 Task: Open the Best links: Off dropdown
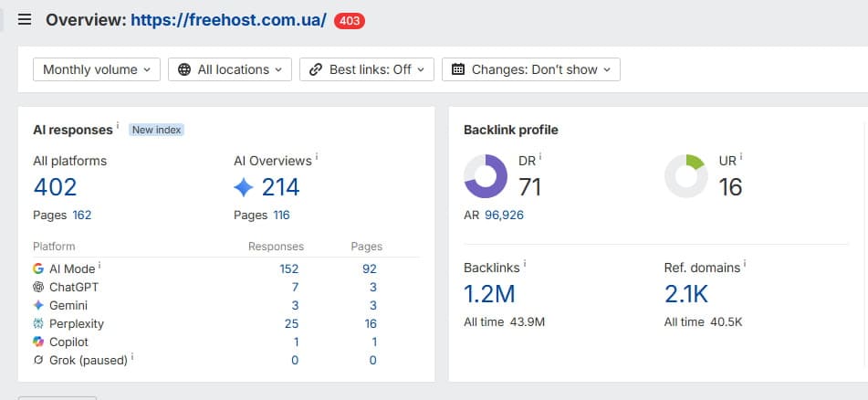[367, 69]
